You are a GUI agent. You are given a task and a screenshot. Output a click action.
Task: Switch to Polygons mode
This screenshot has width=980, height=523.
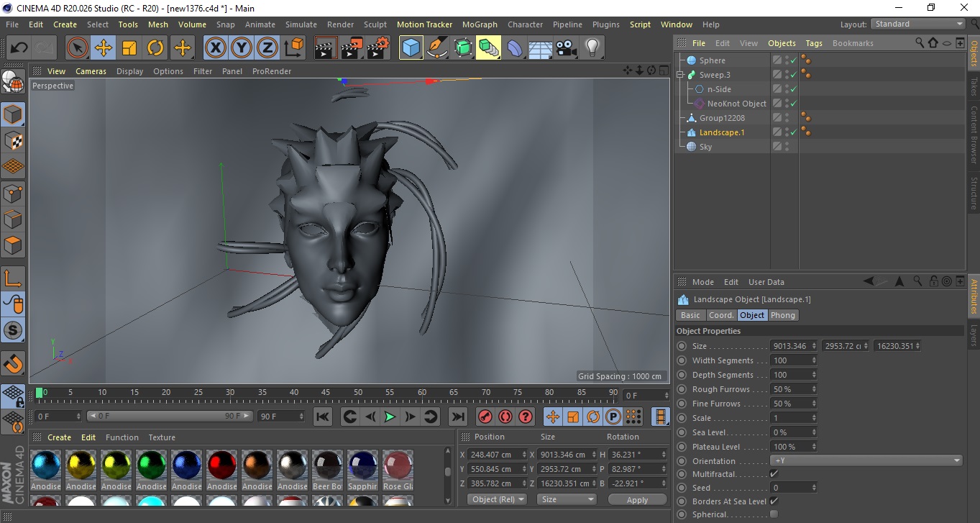coord(13,245)
